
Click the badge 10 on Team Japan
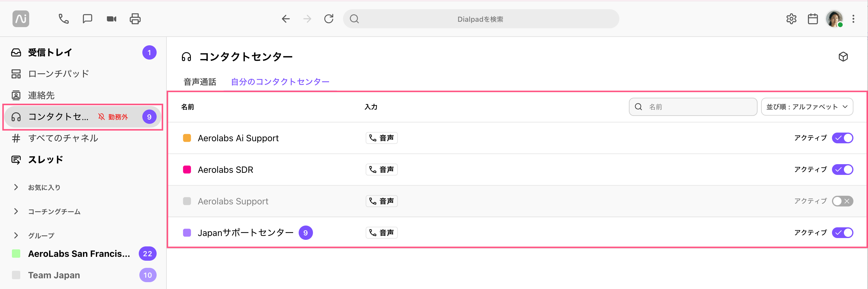point(148,275)
